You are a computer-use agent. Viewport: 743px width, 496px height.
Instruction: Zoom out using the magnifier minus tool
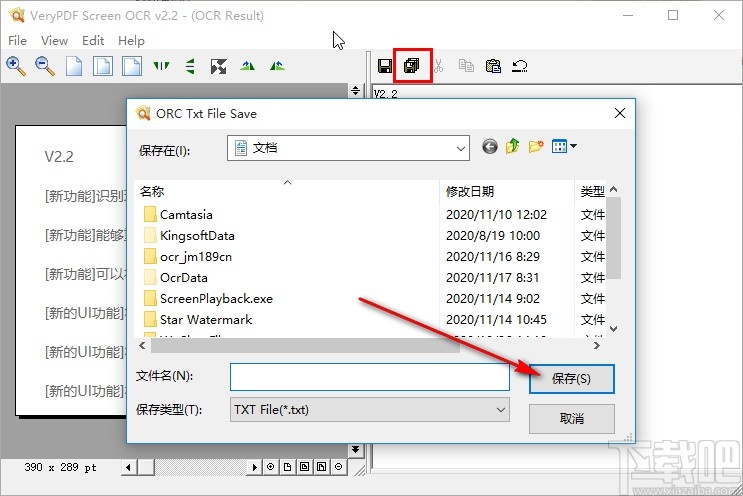click(x=45, y=66)
